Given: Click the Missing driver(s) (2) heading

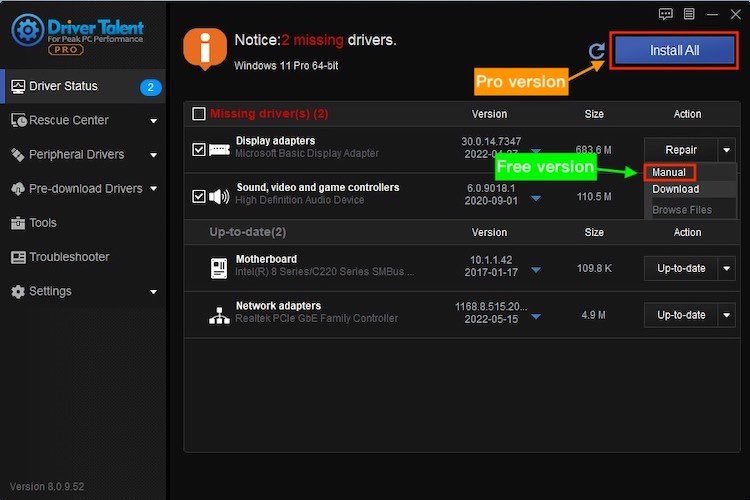Looking at the screenshot, I should click(269, 114).
